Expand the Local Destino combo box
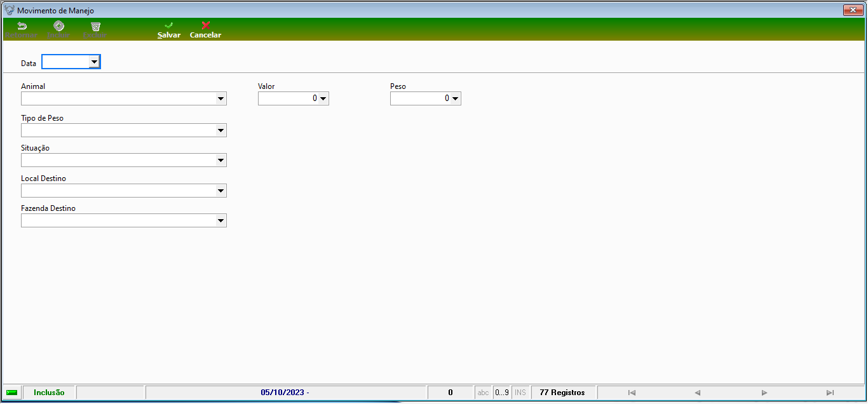868x404 pixels. [x=220, y=191]
